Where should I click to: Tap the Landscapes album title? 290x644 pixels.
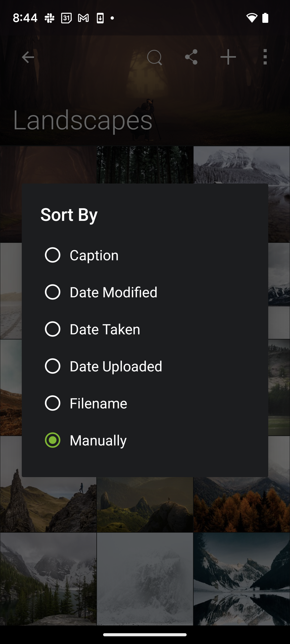83,120
